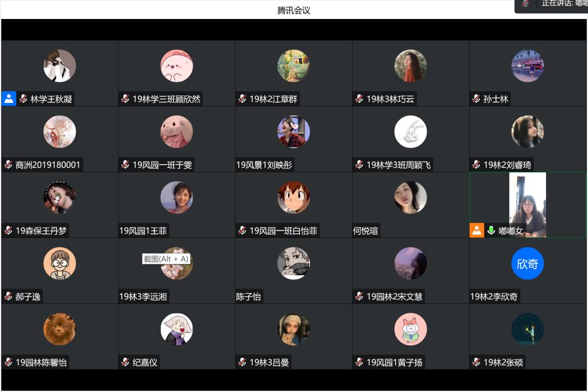Image resolution: width=588 pixels, height=392 pixels.
Task: Click muted mic icon next to 郝子逸
Action: [8, 296]
